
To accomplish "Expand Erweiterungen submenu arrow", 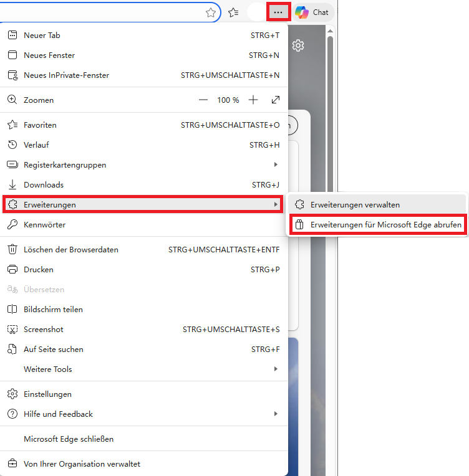I will click(x=276, y=204).
